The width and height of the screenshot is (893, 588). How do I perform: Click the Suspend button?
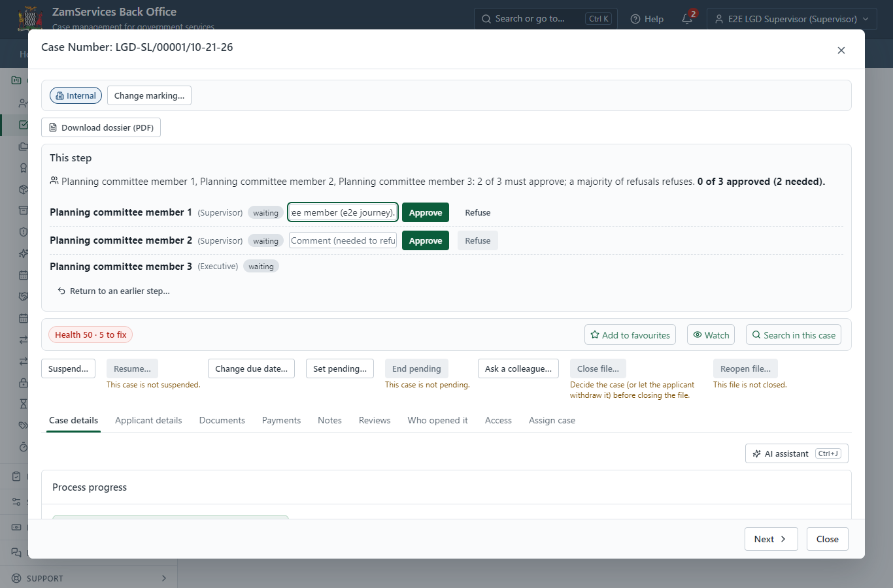click(68, 368)
